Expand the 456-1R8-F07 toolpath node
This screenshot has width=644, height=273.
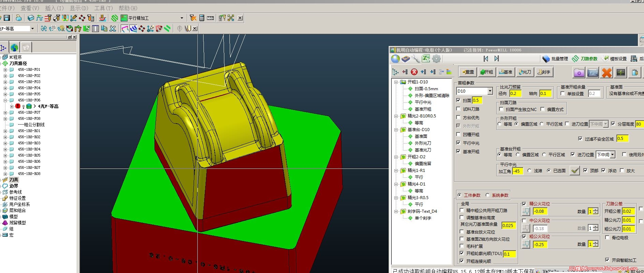(x=5, y=112)
